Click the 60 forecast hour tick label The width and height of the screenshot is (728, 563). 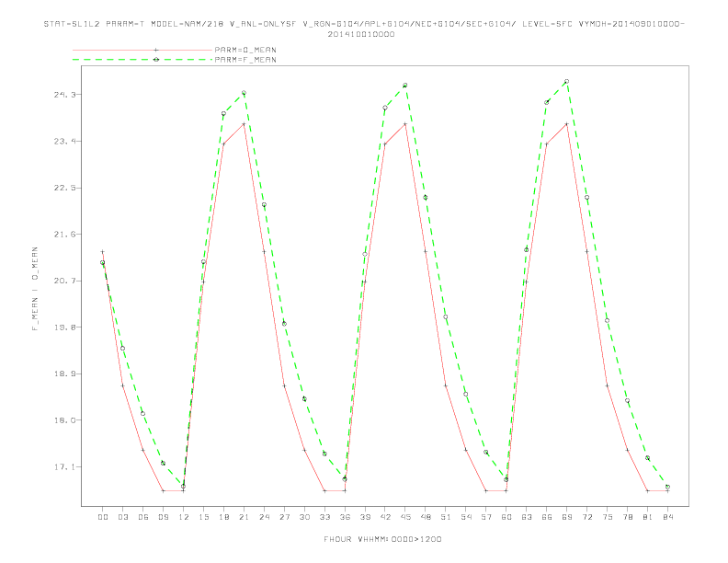pyautogui.click(x=506, y=517)
